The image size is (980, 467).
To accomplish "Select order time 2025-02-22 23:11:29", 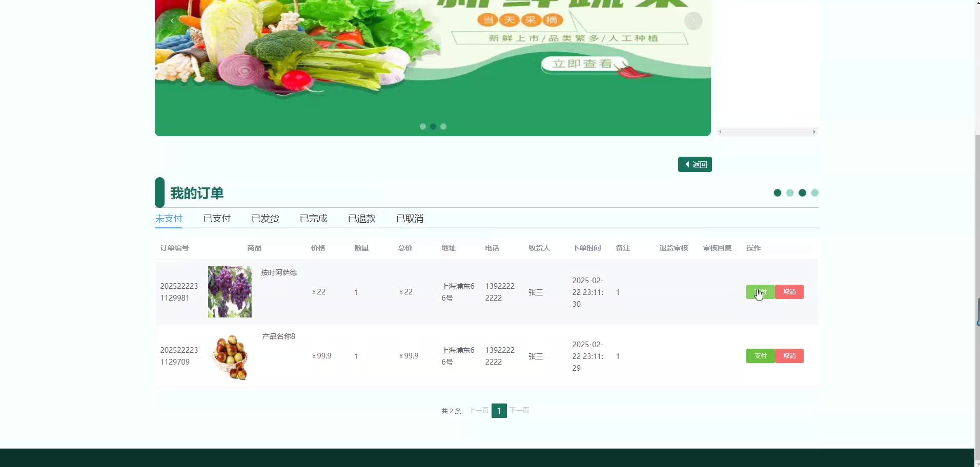I will point(588,356).
